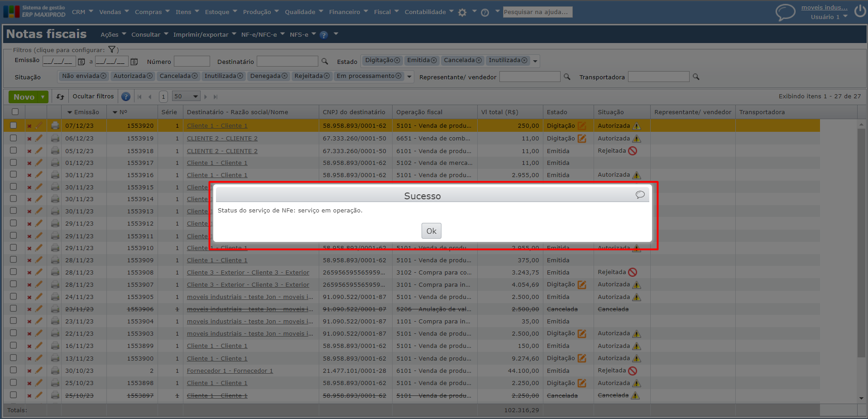The width and height of the screenshot is (868, 419).
Task: Print invoice 1553918 with printer icon
Action: pyautogui.click(x=55, y=151)
